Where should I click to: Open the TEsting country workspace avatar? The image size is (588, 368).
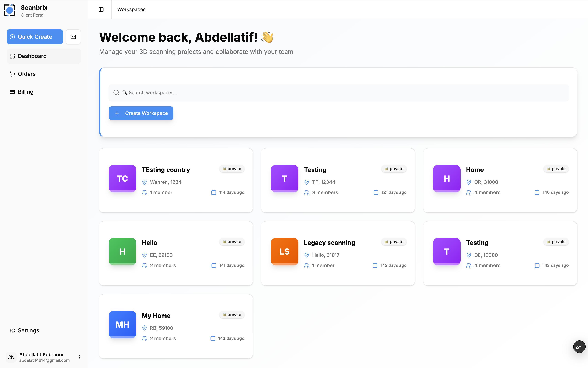(x=122, y=178)
